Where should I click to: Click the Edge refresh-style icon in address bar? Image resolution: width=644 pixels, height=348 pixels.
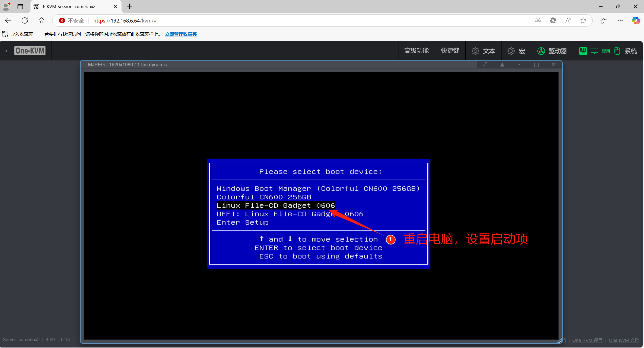553,20
